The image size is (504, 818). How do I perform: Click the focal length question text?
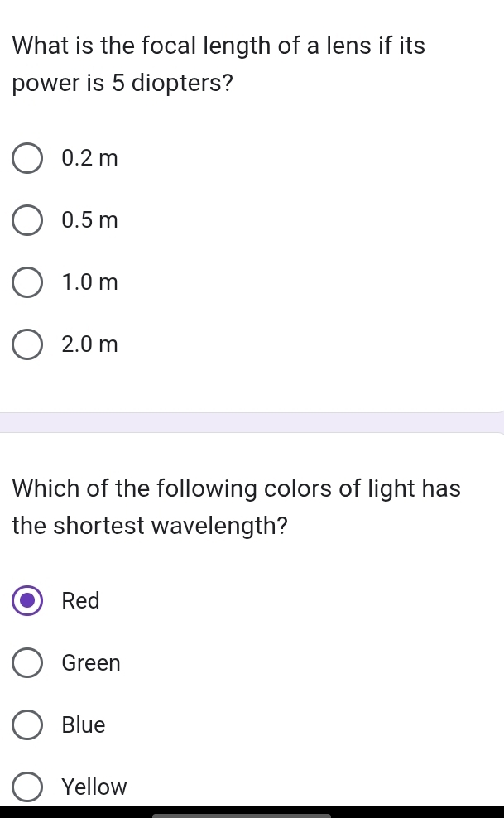tap(218, 65)
